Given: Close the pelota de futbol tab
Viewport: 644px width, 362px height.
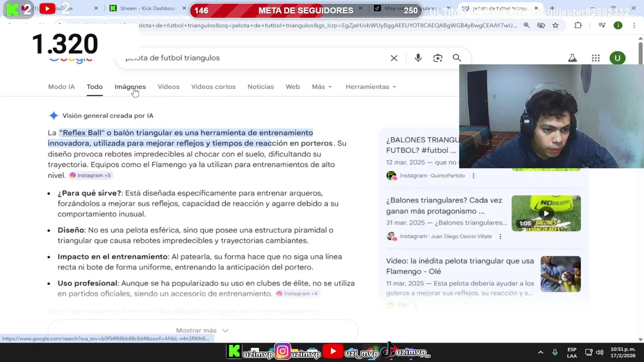Looking at the screenshot, I should click(x=536, y=8).
